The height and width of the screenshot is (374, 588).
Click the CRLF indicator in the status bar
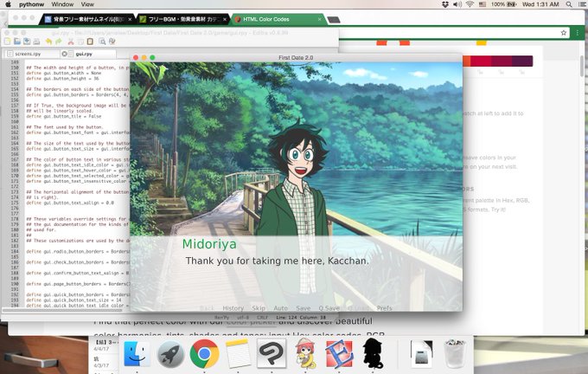[263, 318]
